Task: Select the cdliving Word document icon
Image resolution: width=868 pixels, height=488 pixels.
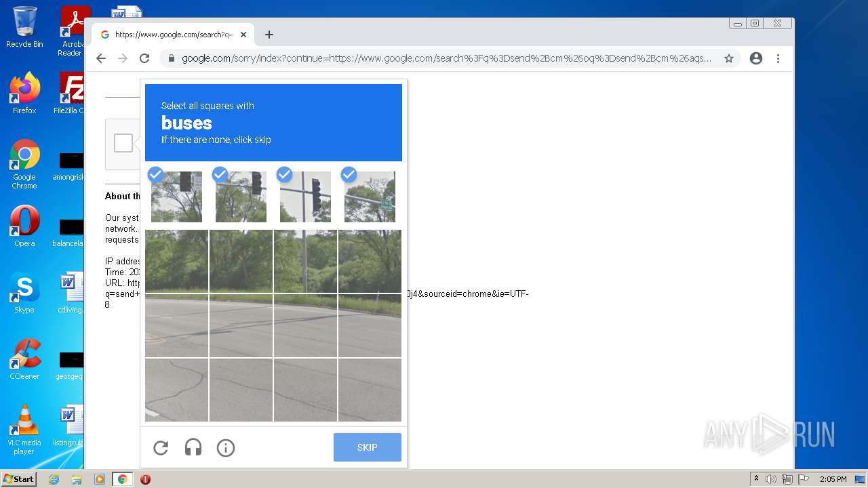Action: click(71, 293)
